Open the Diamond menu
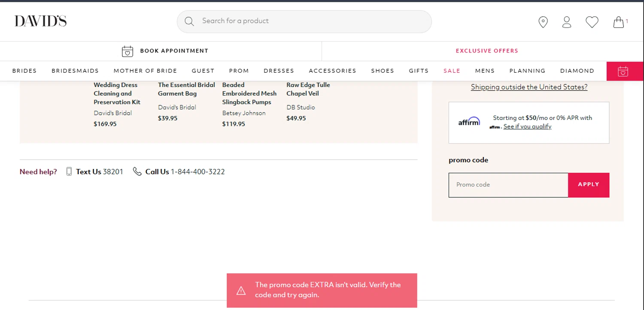 577,71
